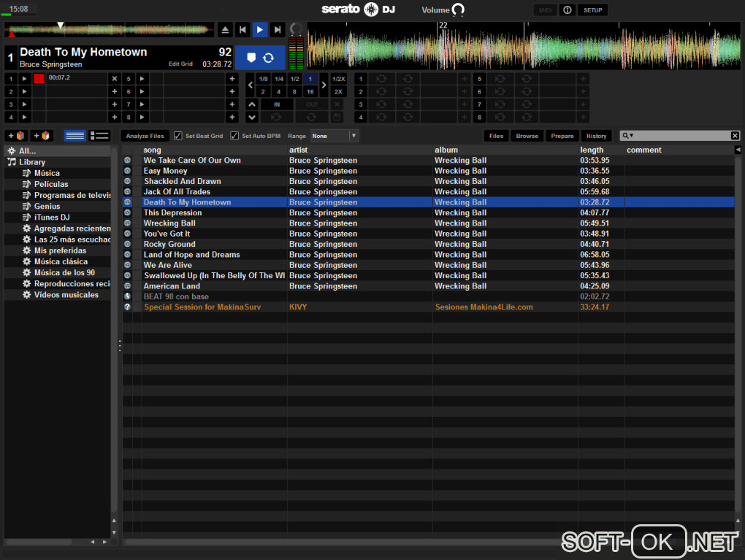This screenshot has width=745, height=560.
Task: Open Música clásica smart playlist
Action: point(58,261)
